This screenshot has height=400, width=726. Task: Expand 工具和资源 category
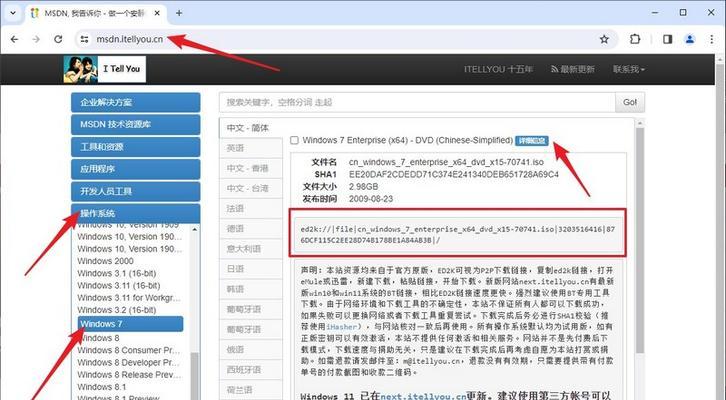tap(136, 147)
